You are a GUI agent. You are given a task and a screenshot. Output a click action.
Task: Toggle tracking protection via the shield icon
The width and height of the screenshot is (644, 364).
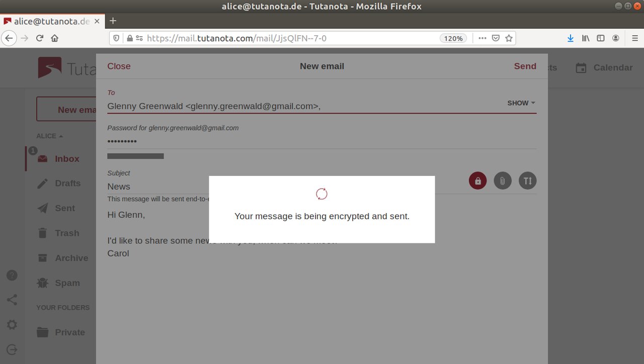(x=116, y=38)
